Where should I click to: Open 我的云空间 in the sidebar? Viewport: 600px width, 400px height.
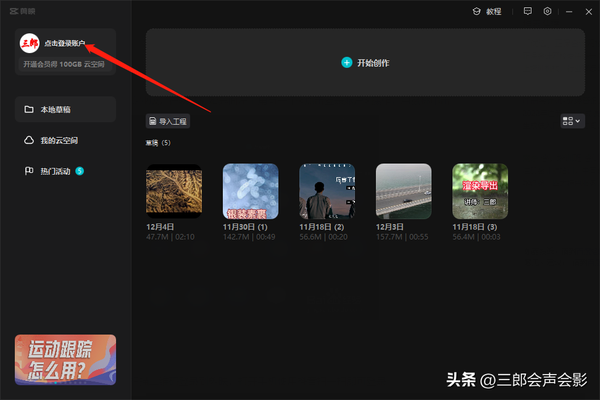tap(65, 140)
